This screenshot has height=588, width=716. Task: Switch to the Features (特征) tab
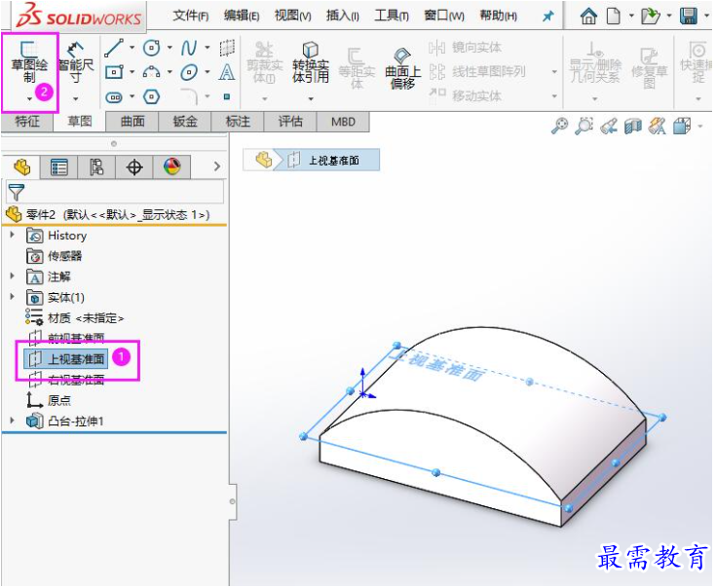27,122
